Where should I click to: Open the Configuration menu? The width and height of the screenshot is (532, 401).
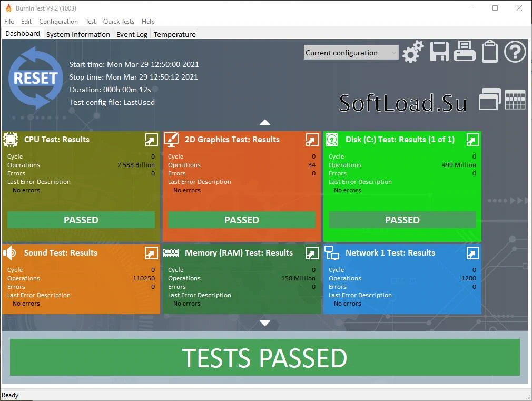58,22
